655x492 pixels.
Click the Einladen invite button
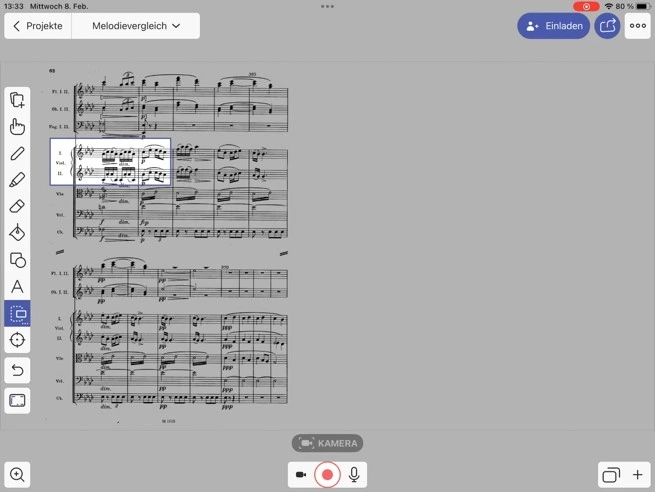[553, 26]
